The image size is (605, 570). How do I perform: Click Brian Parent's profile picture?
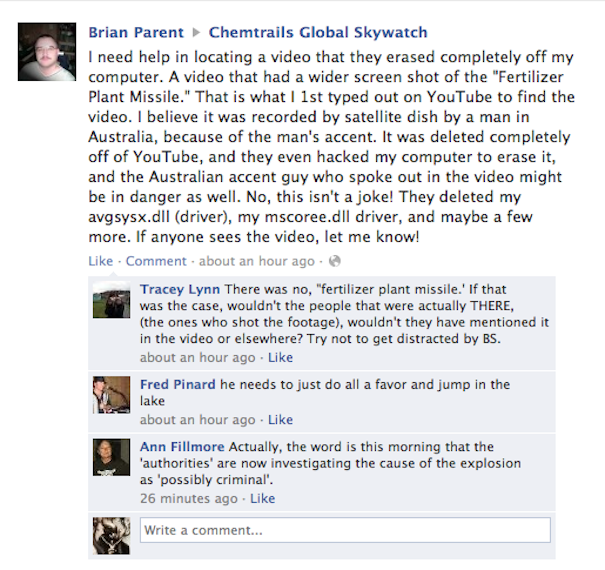click(x=48, y=52)
